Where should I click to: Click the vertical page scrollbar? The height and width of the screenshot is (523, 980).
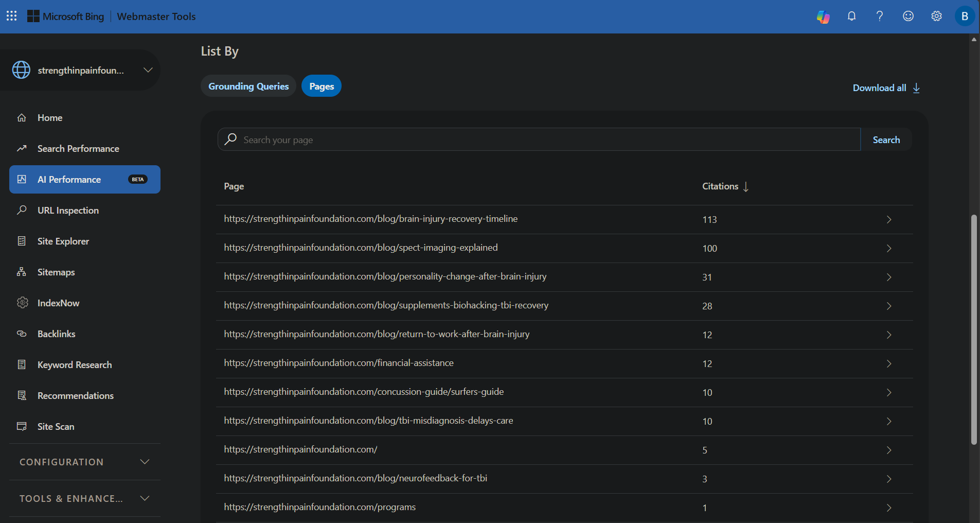tap(974, 329)
